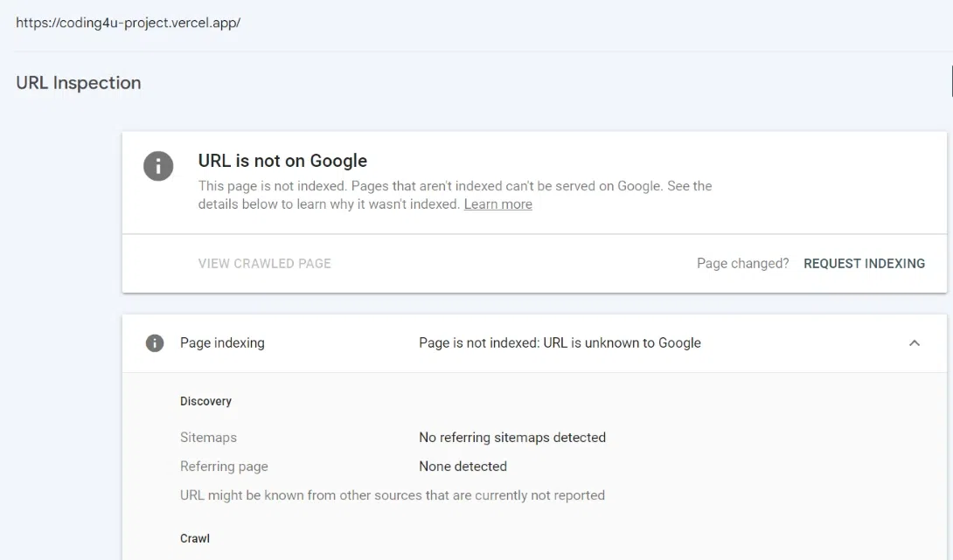Viewport: 953px width, 560px height.
Task: Click the "URL Inspection" page heading
Action: coord(79,83)
